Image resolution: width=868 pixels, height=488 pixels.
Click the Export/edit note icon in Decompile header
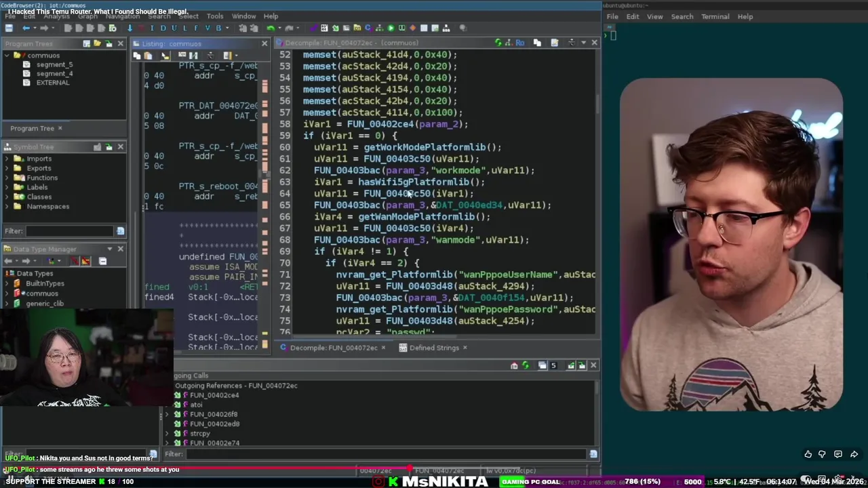click(554, 43)
